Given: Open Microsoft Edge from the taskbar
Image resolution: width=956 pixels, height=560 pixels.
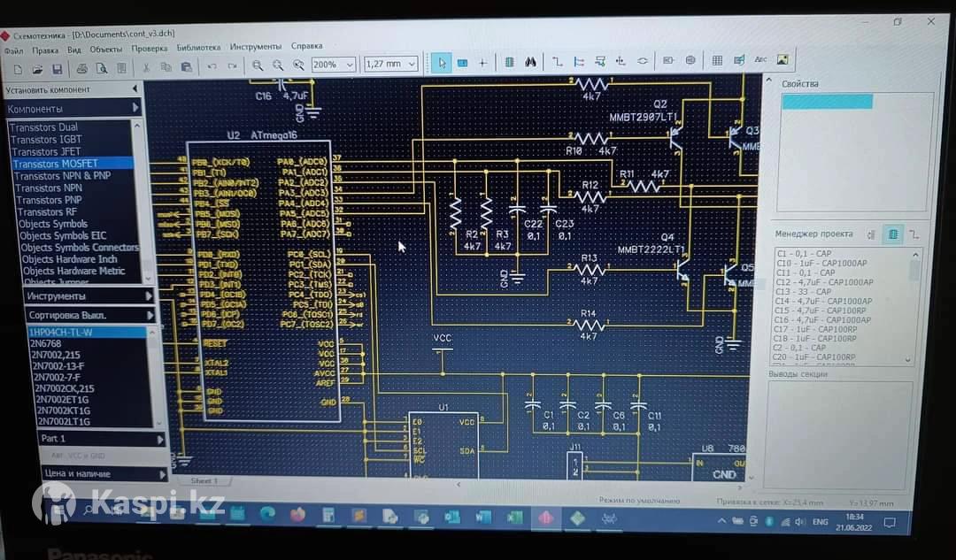Looking at the screenshot, I should tap(267, 515).
